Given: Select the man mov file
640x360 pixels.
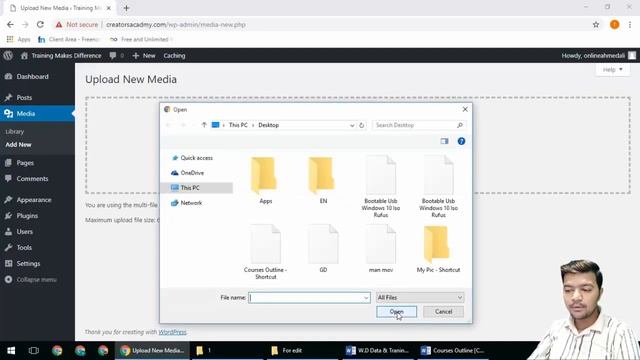Looking at the screenshot, I should coord(381,248).
